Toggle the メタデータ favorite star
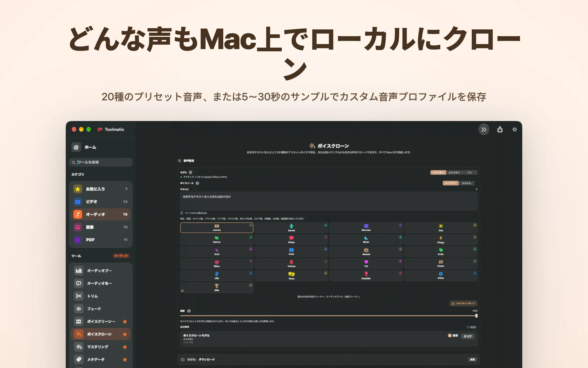 point(125,359)
